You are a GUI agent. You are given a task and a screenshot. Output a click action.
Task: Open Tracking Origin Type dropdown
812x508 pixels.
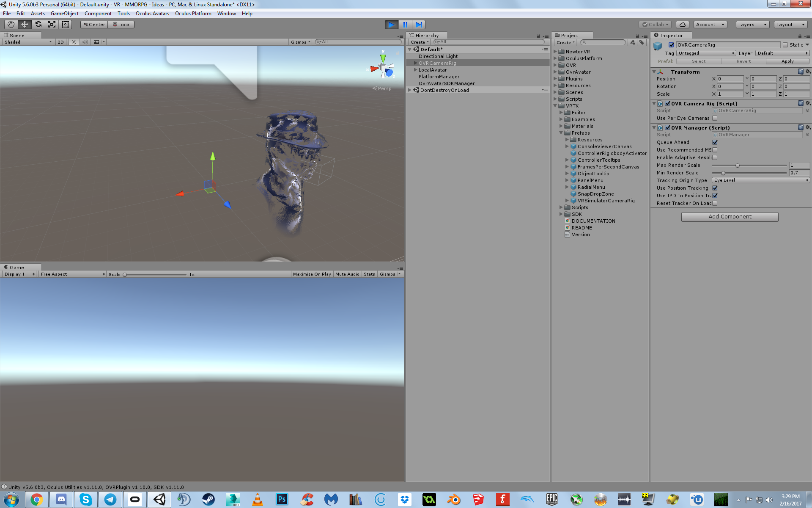[x=760, y=180]
